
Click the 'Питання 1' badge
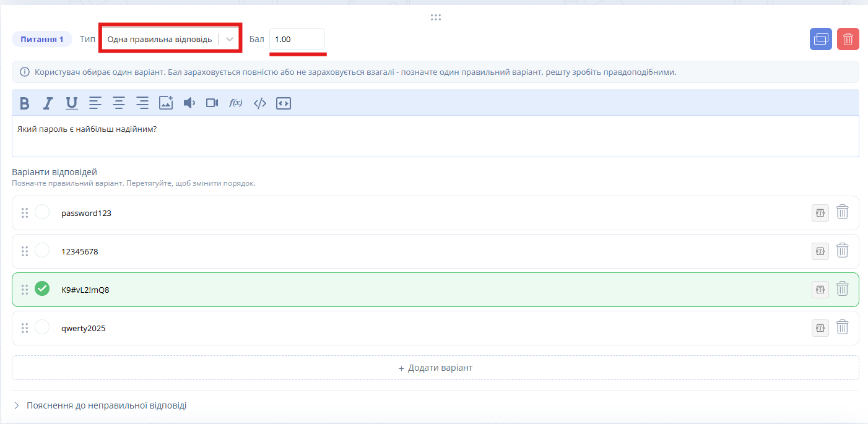42,40
